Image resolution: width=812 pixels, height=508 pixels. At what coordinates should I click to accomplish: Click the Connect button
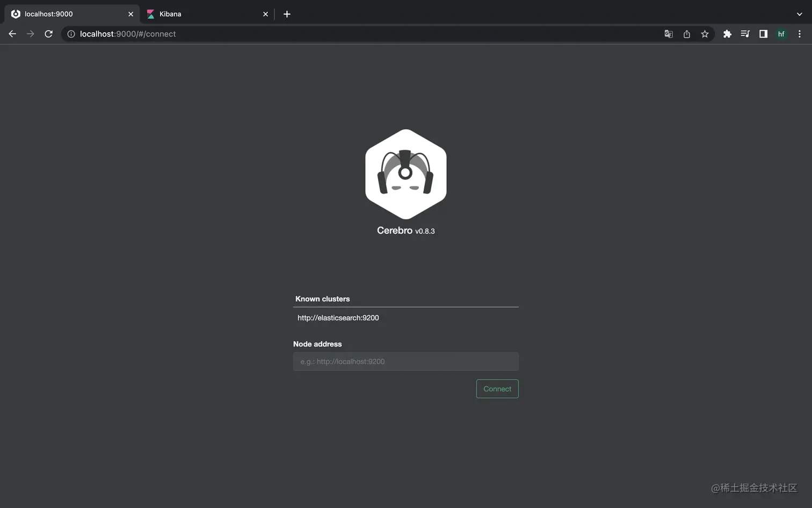click(x=497, y=389)
